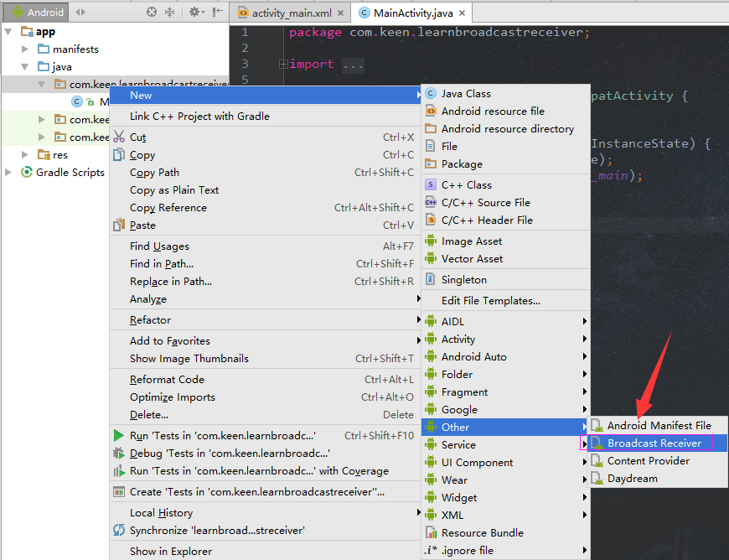Click the Copy icon in context menu
The width and height of the screenshot is (729, 560).
click(x=119, y=154)
